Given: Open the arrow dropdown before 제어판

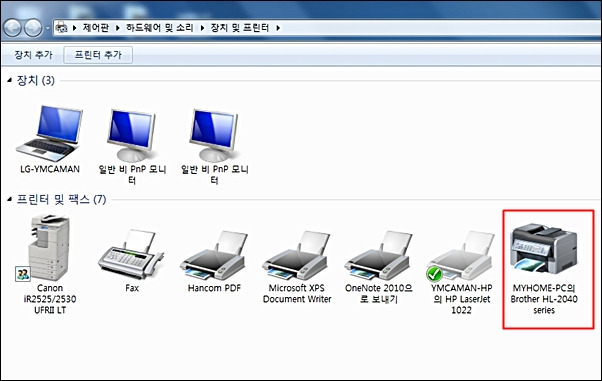Looking at the screenshot, I should [x=74, y=28].
